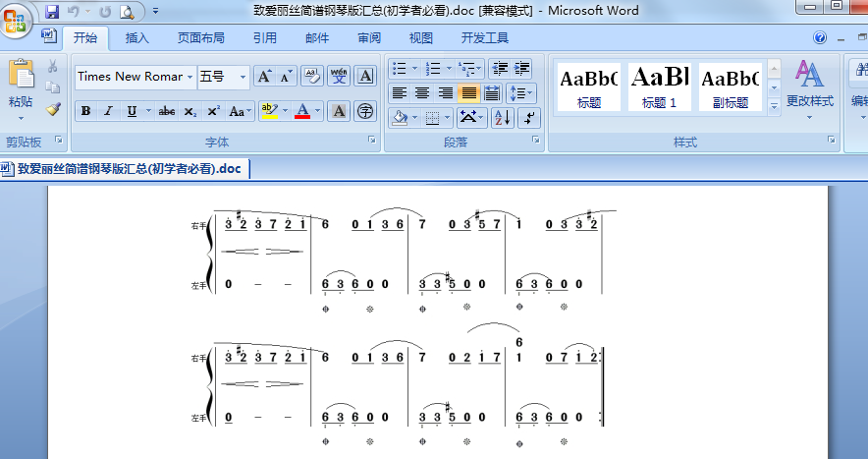Copy selection with the copy icon
The image size is (868, 459).
pyautogui.click(x=53, y=87)
